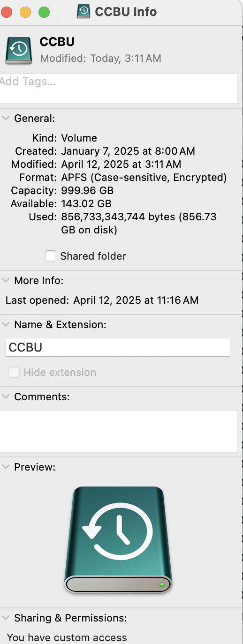Collapse the Preview section

click(6, 467)
